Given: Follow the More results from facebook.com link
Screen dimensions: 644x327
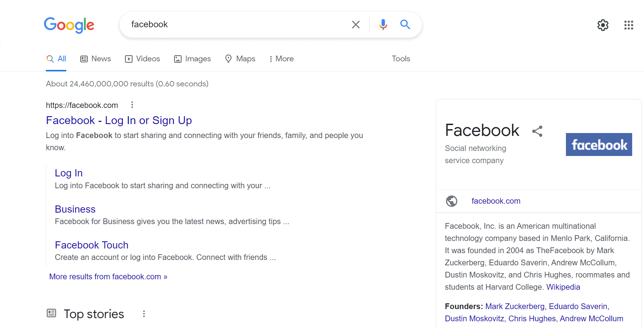Looking at the screenshot, I should (108, 276).
